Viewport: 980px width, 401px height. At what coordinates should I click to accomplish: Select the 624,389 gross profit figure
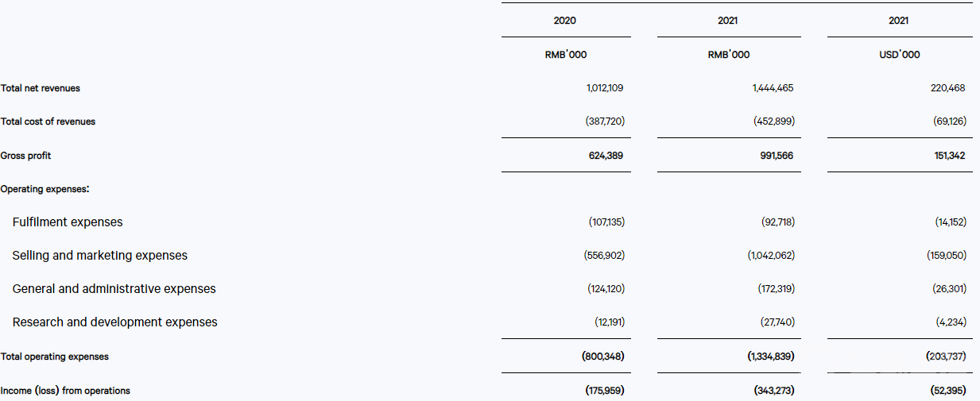pos(606,156)
